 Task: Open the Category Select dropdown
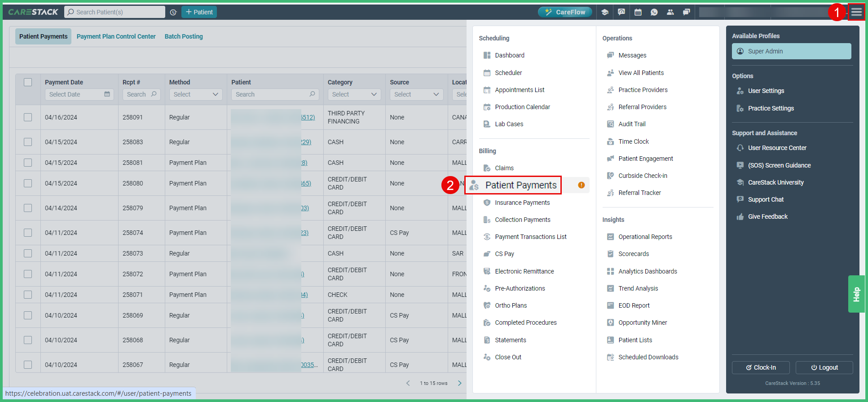(x=354, y=94)
